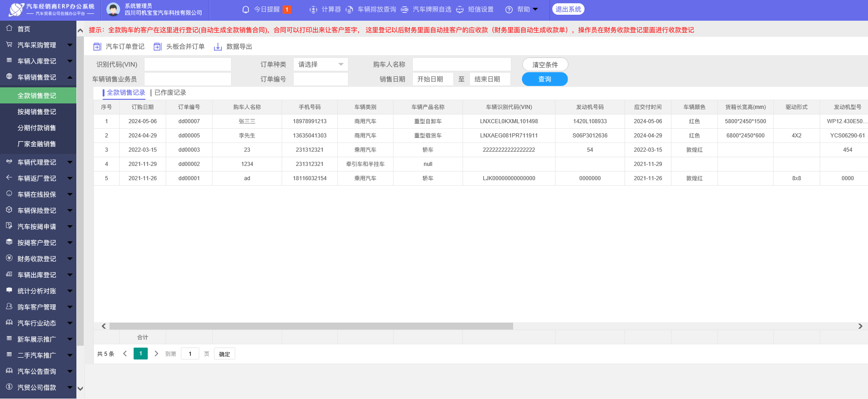Click VIN LNXAEG081PR711911 cell

509,136
